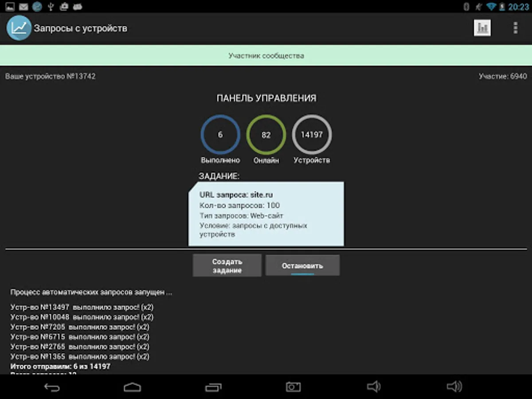Tap the mail notification icon
Image resolution: width=532 pixels, height=399 pixels.
click(23, 7)
